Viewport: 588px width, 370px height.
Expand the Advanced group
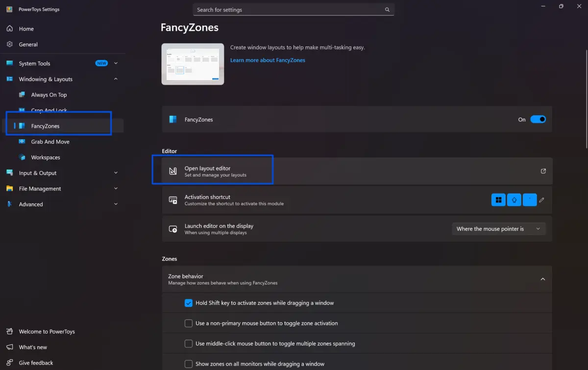(116, 204)
